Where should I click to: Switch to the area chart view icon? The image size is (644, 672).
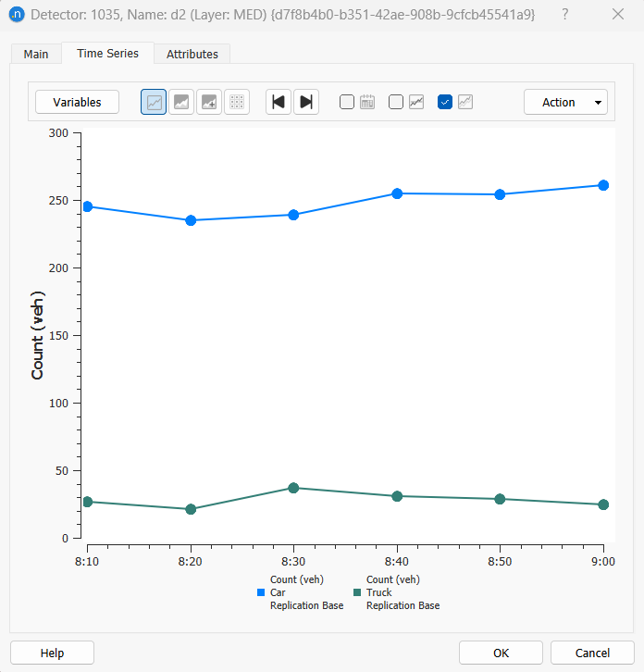182,103
